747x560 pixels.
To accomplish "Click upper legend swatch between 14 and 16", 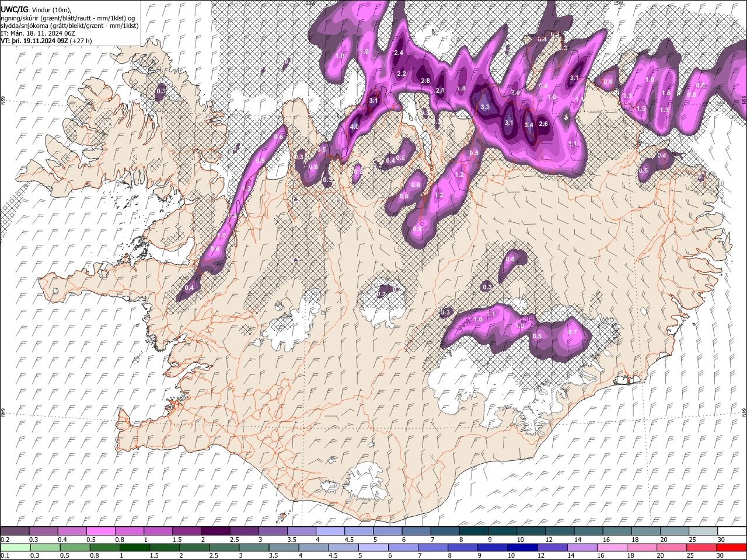I will click(x=588, y=531).
